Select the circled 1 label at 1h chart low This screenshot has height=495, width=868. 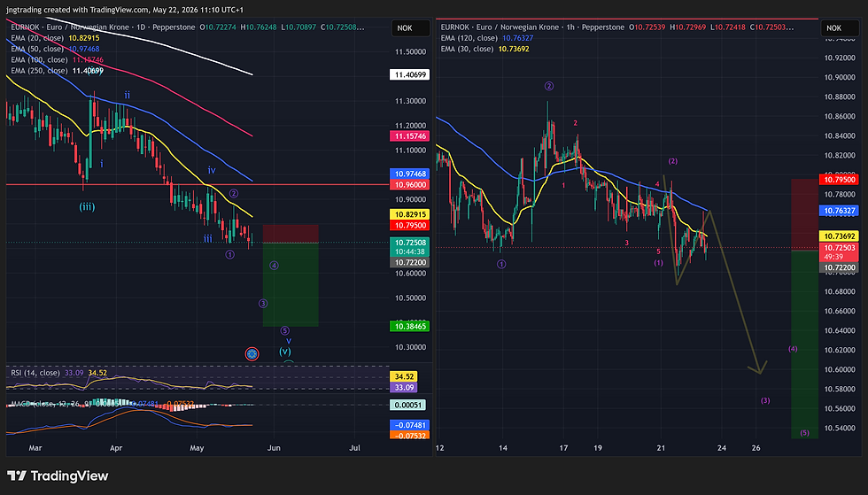[501, 264]
